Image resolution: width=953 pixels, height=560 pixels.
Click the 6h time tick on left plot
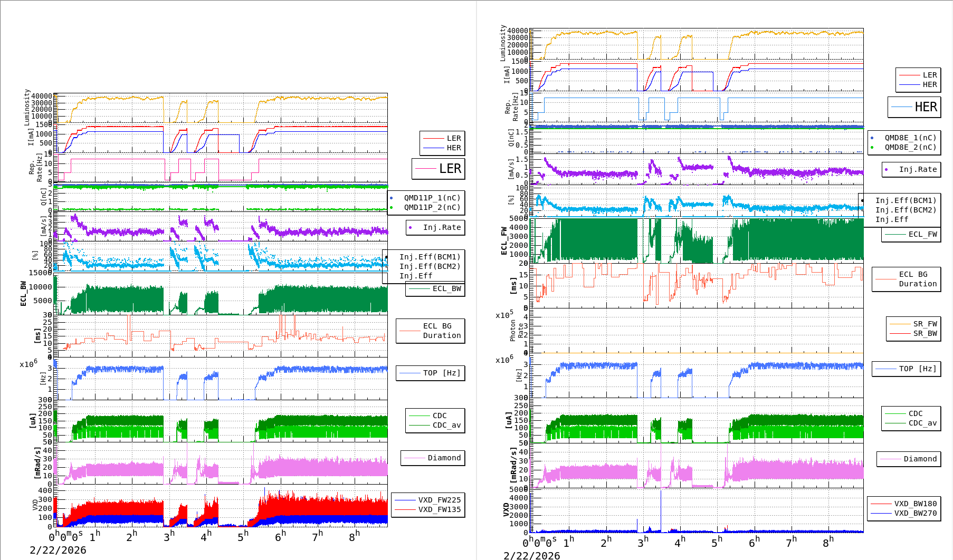[280, 536]
